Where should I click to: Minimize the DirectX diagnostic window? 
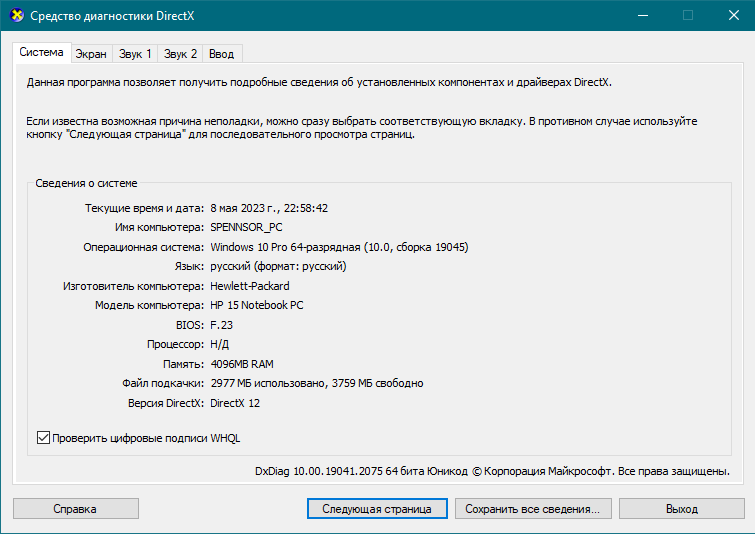click(641, 15)
